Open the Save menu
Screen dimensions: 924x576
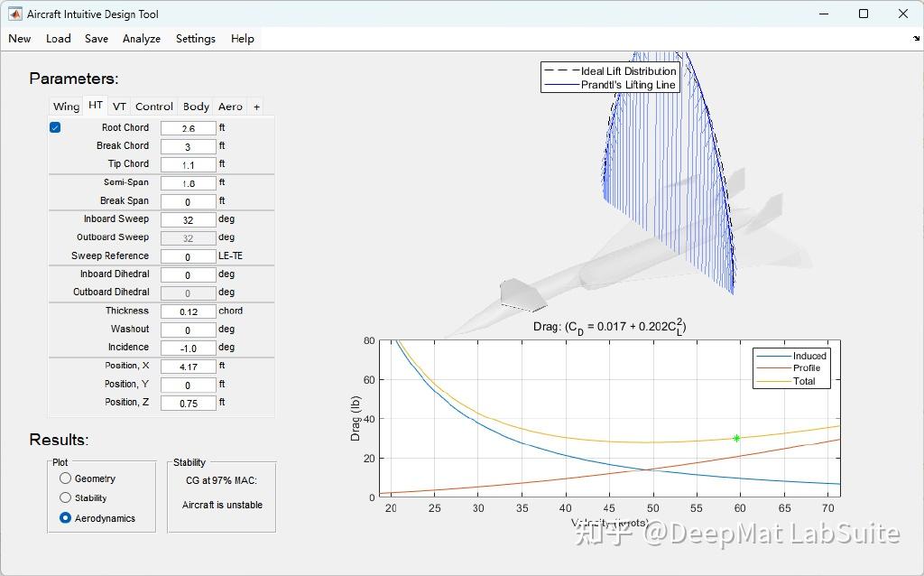tap(96, 38)
